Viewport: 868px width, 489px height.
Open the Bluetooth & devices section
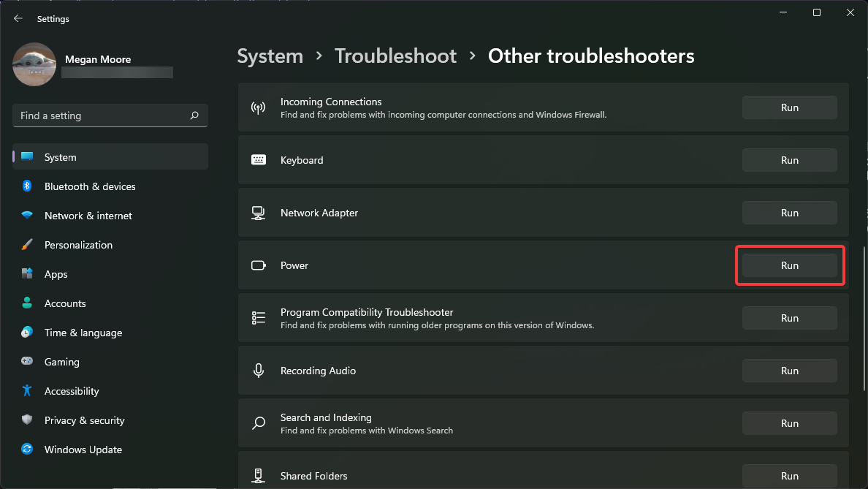pyautogui.click(x=89, y=186)
